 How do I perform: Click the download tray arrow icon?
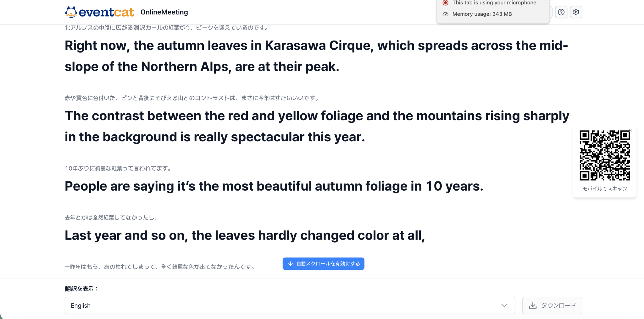[x=533, y=305]
